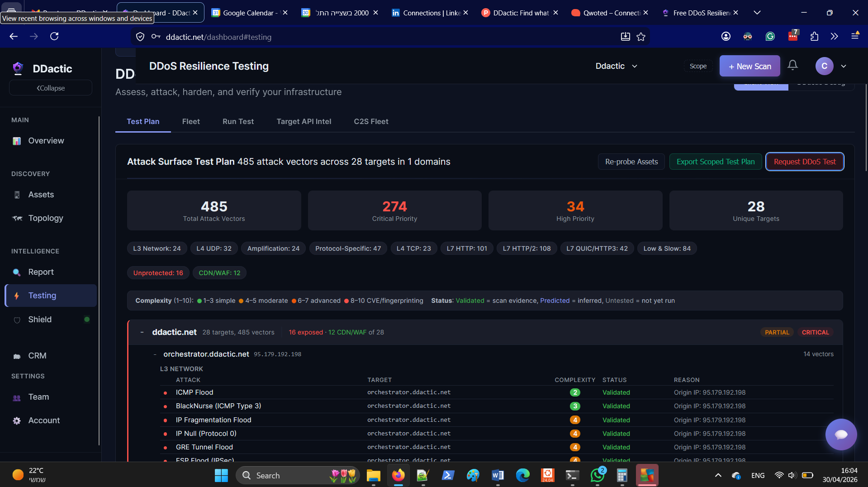Bookmark this page with the star icon
868x487 pixels.
tap(641, 37)
